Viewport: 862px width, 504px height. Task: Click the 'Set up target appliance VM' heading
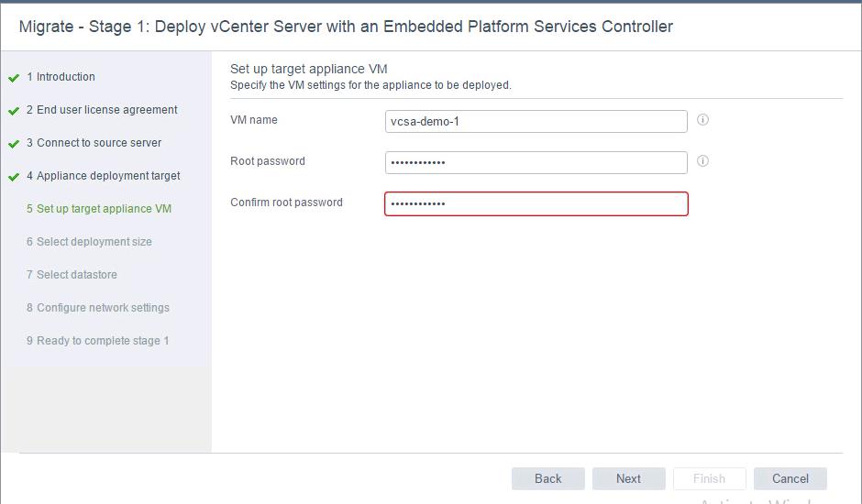click(x=308, y=70)
